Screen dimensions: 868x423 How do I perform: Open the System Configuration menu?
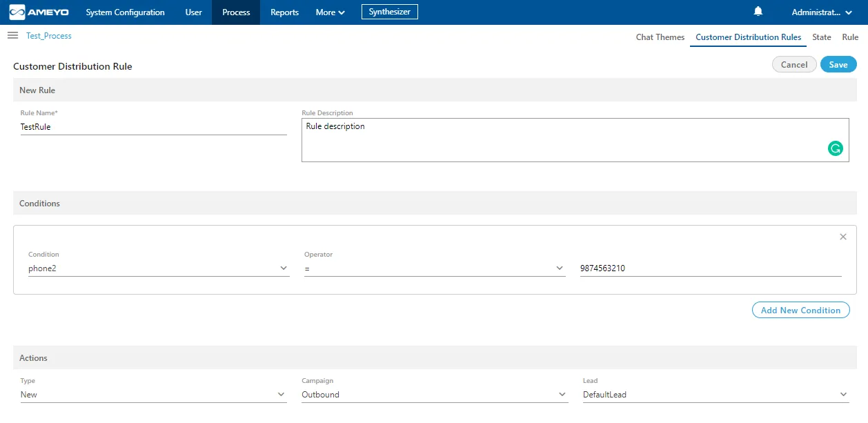tap(126, 12)
